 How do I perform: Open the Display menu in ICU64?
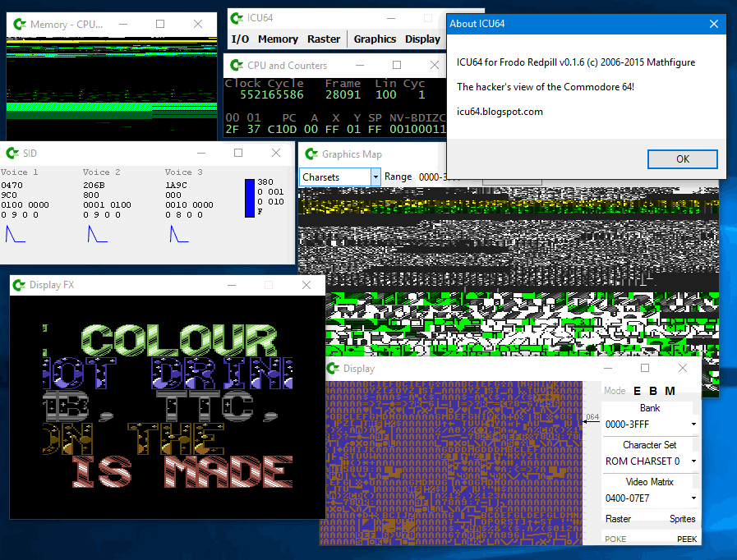click(x=422, y=39)
